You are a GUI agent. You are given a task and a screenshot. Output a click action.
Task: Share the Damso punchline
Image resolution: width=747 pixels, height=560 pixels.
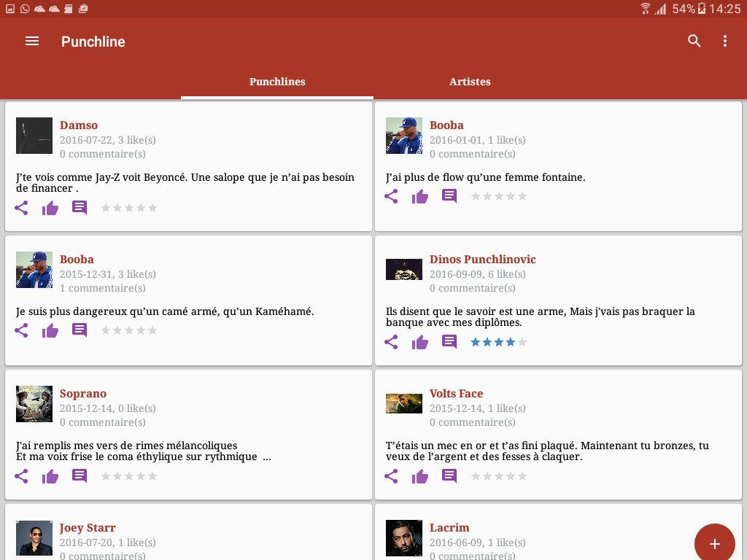click(21, 208)
